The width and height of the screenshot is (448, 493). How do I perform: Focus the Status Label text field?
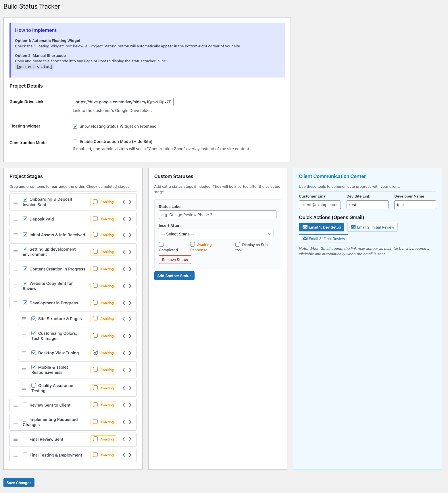point(217,215)
